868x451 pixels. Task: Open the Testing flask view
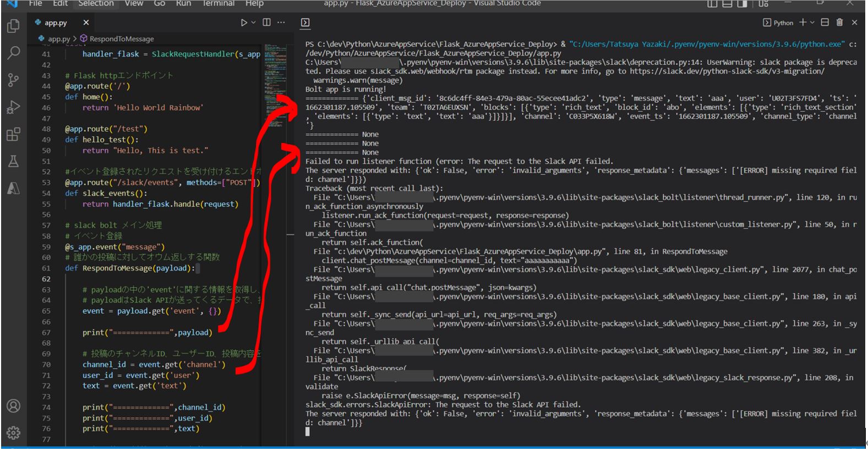click(13, 161)
